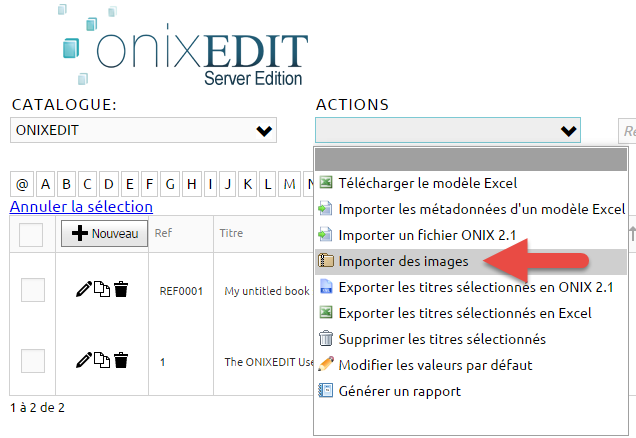This screenshot has width=636, height=438.
Task: Tick the select-all checkbox in table header
Action: click(31, 234)
